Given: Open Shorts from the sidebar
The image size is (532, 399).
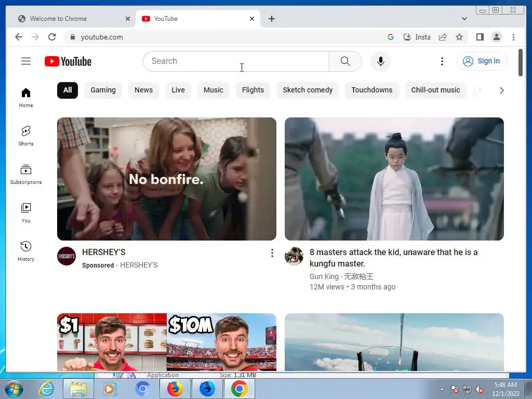Looking at the screenshot, I should coord(26,136).
